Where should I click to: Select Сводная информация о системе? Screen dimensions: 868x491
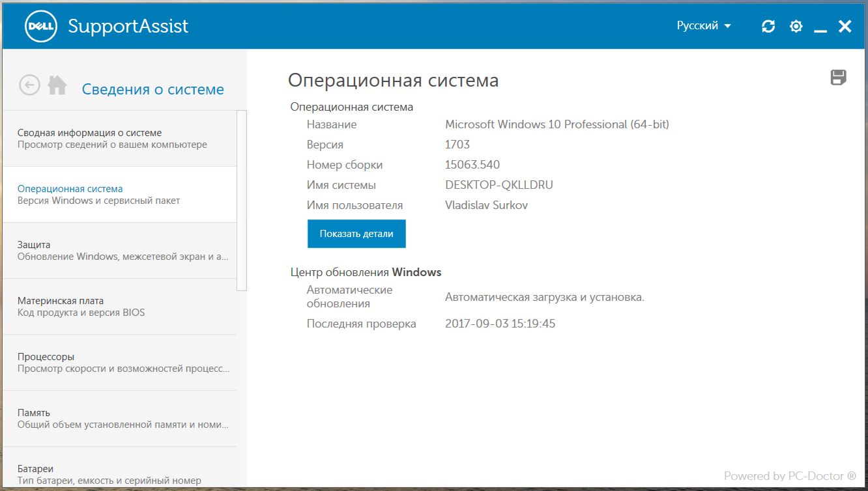coord(119,138)
